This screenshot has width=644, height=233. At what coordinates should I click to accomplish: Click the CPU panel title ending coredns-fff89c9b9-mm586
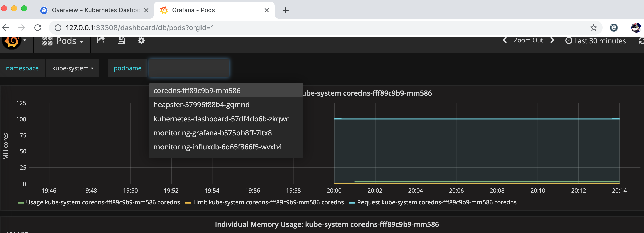coord(368,93)
